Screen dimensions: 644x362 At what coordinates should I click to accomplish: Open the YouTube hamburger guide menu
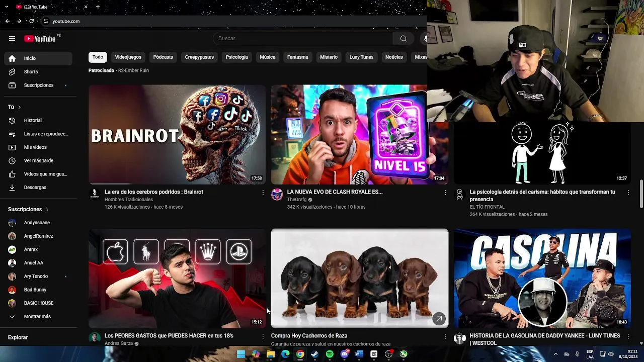click(x=12, y=39)
